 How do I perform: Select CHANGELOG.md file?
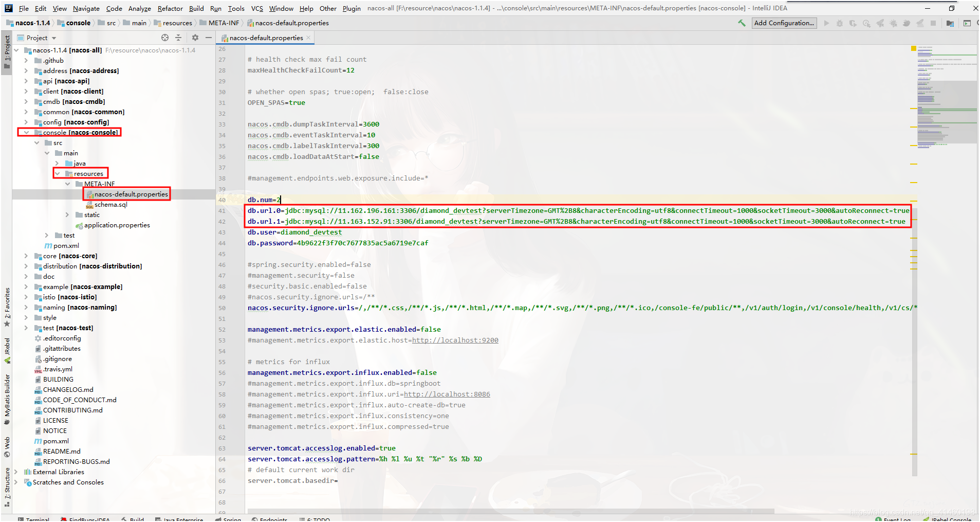64,389
